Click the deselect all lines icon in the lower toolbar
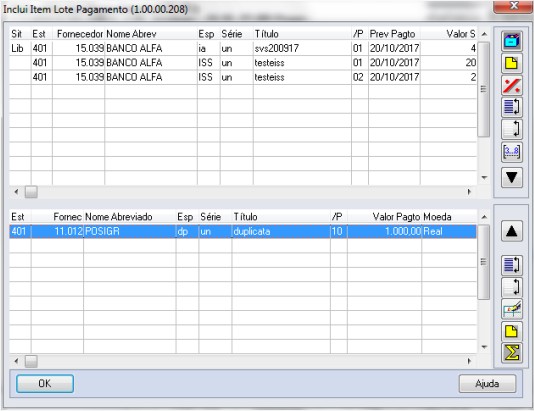The image size is (534, 411). (x=512, y=287)
